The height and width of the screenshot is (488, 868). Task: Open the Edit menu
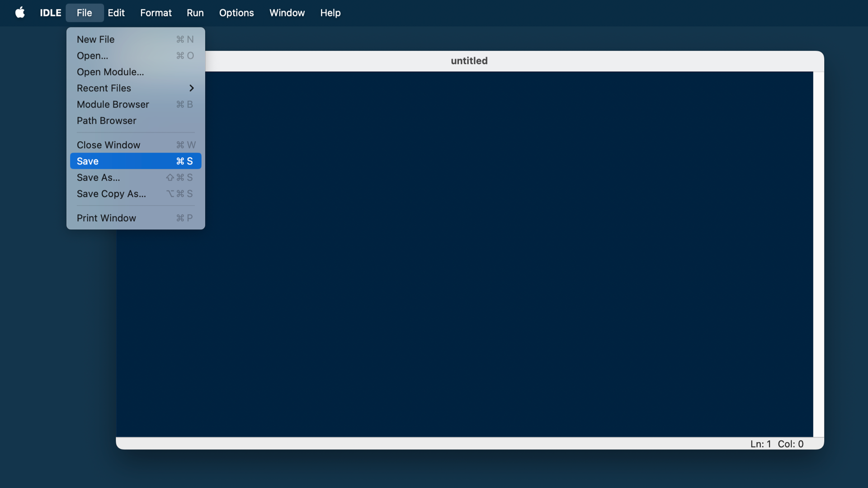[116, 13]
